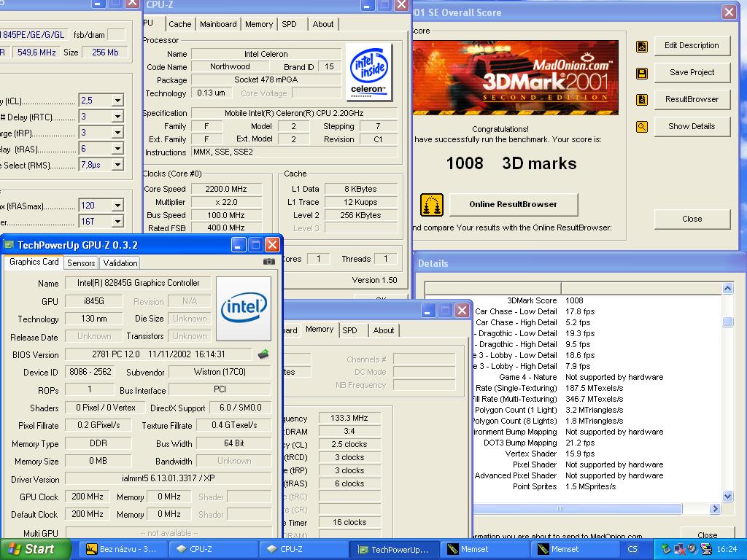Click the Driver Version field in GPU-Z
The height and width of the screenshot is (560, 747).
coord(169,478)
